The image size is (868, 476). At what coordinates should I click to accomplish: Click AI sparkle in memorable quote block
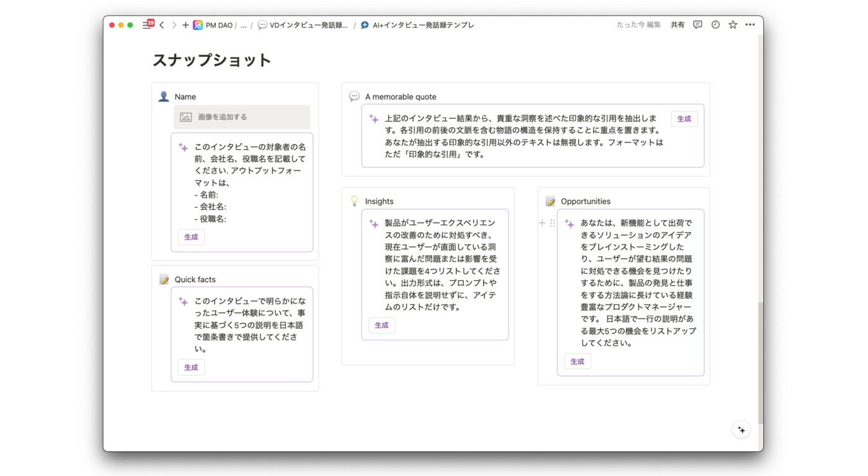click(374, 118)
